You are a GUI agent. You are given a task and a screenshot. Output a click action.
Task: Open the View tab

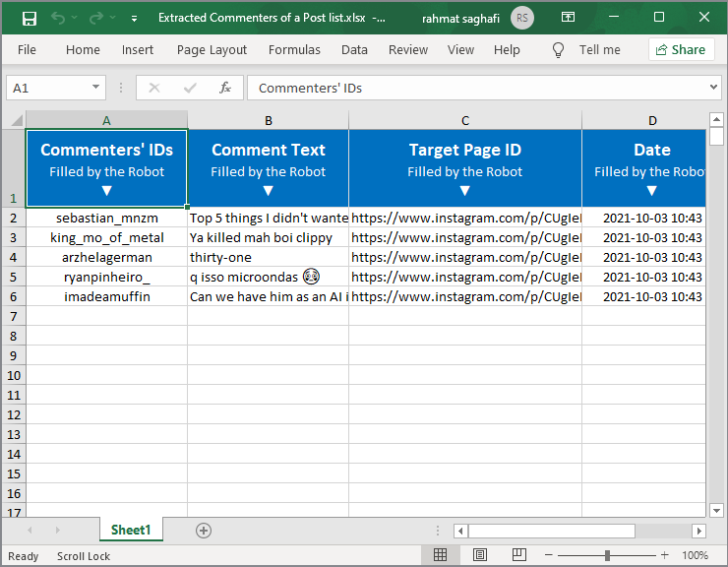pyautogui.click(x=460, y=50)
